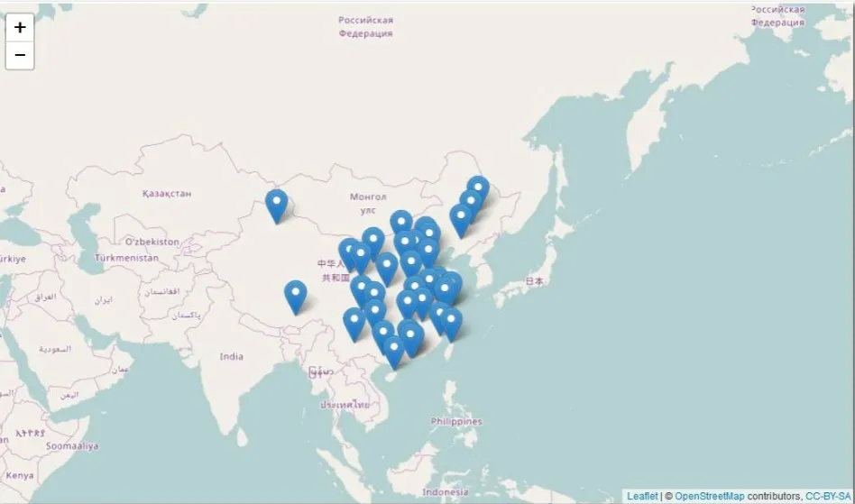Click the Philippines label on the map
855x504 pixels.
(x=456, y=421)
